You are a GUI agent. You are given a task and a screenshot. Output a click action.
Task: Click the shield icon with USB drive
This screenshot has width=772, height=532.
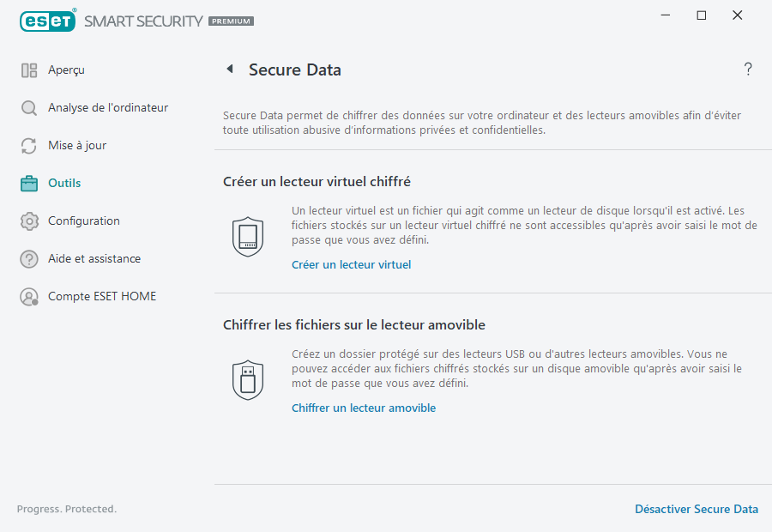248,380
